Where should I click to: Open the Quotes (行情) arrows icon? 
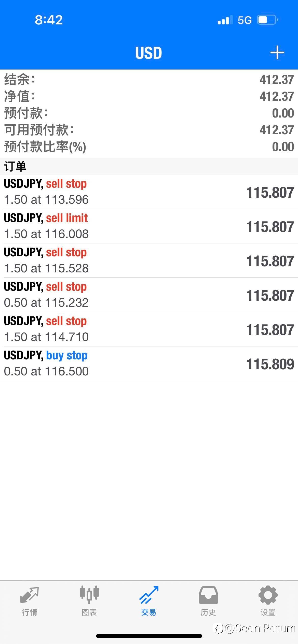(30, 595)
